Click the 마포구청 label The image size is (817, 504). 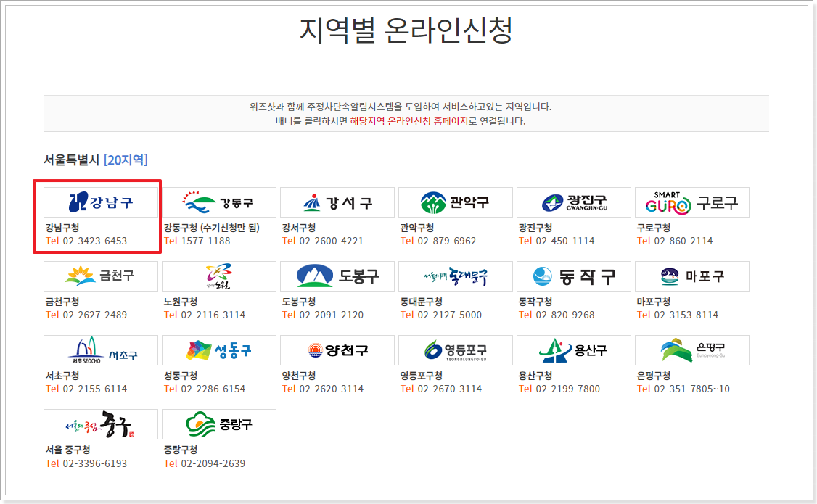[654, 302]
